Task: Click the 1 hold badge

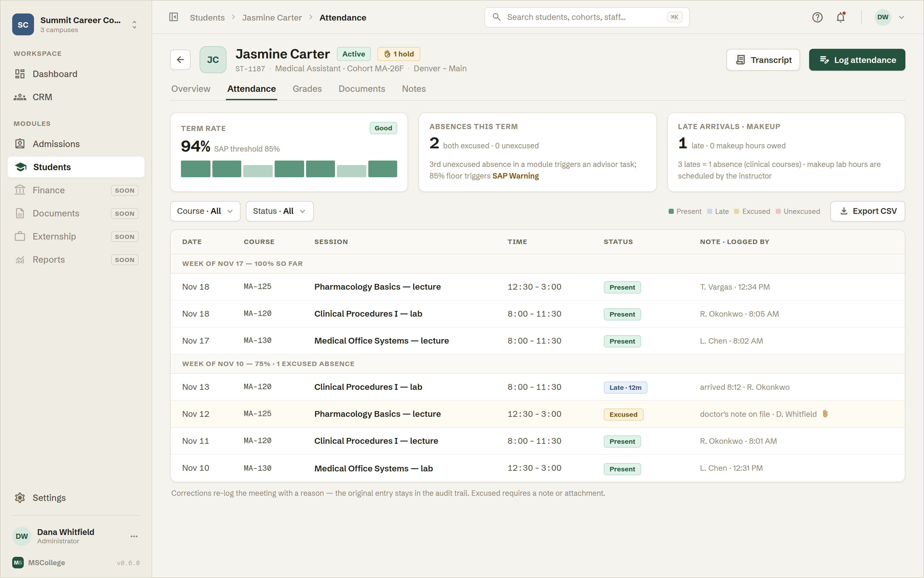Action: coord(398,54)
